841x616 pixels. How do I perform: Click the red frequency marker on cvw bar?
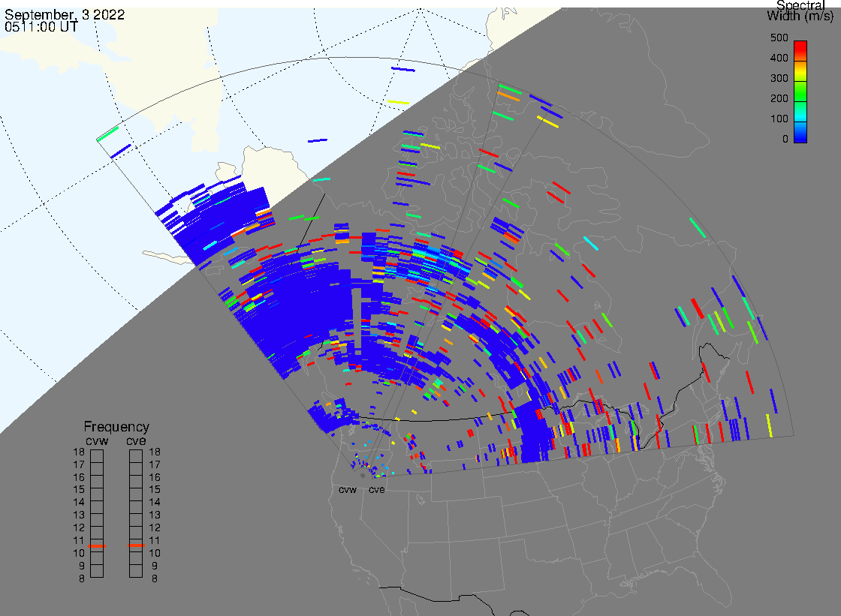97,546
